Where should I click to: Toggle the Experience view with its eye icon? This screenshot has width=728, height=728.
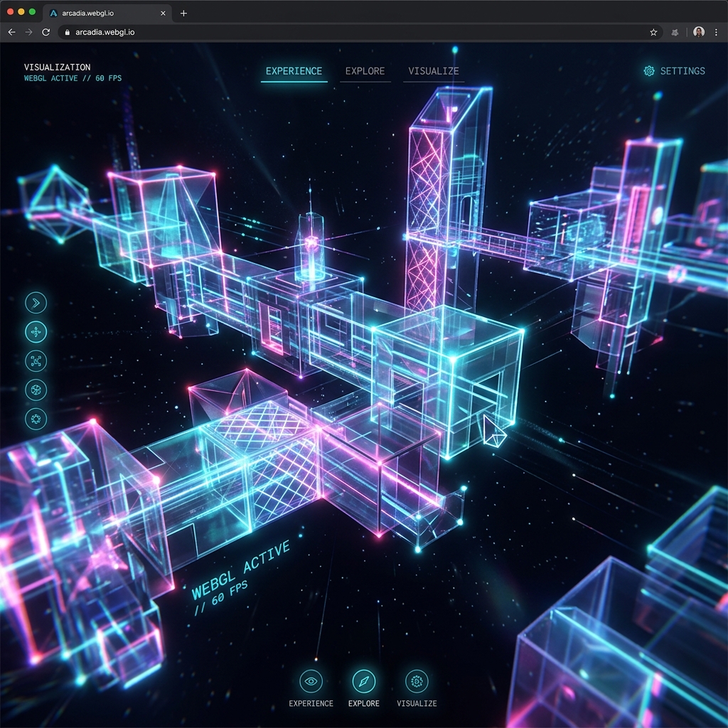311,680
